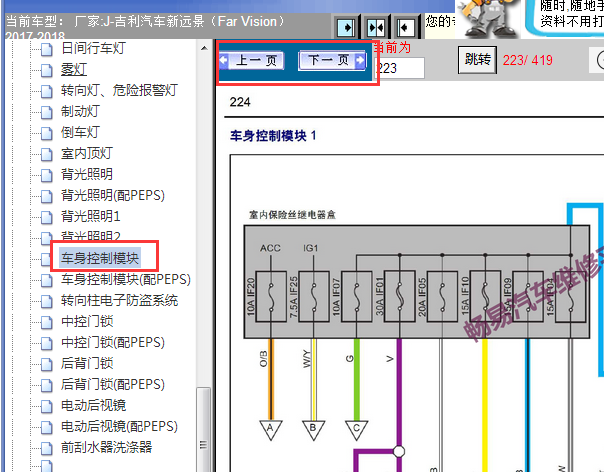Select the highlighted 车身控制模块 entry
Screen dimensions: 604x472
pyautogui.click(x=100, y=258)
